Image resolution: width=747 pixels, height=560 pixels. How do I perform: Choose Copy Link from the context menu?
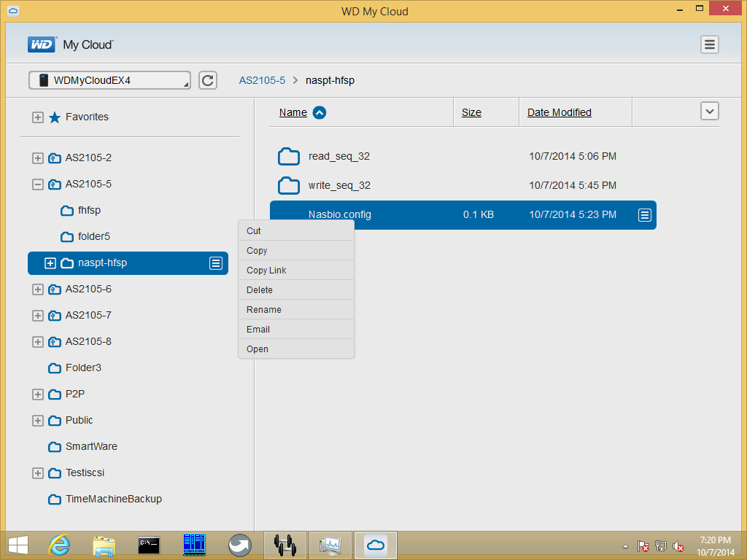click(x=296, y=270)
